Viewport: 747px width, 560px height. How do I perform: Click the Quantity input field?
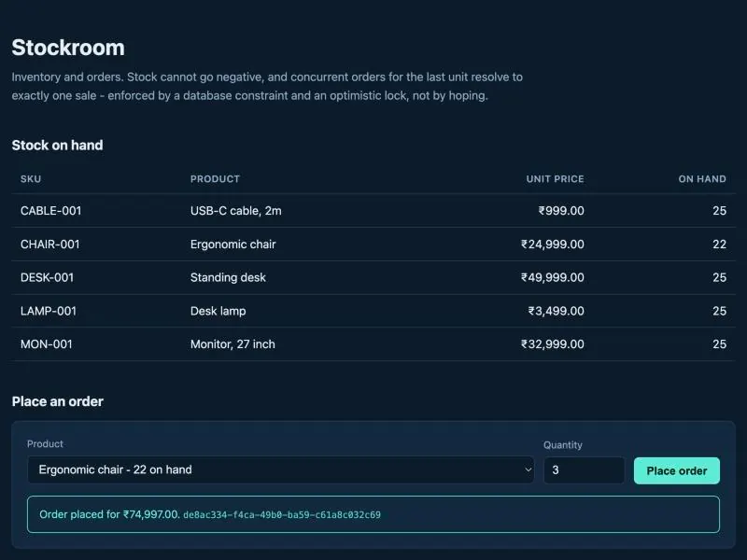[585, 470]
